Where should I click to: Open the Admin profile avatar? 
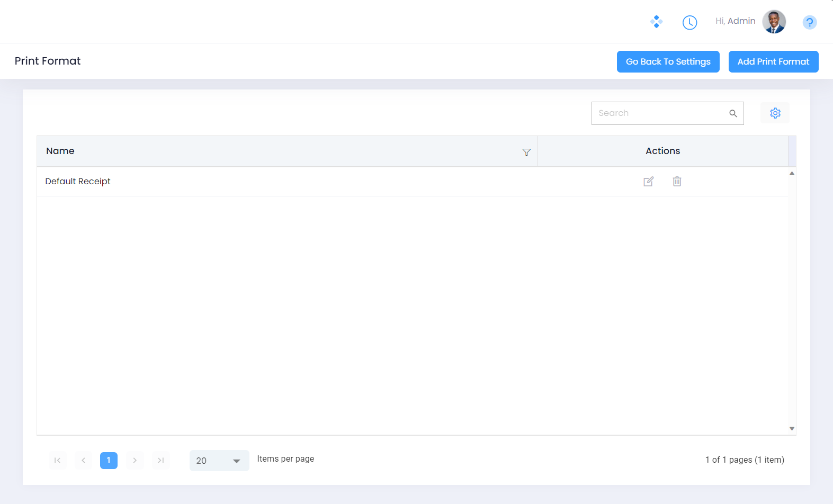(x=774, y=22)
